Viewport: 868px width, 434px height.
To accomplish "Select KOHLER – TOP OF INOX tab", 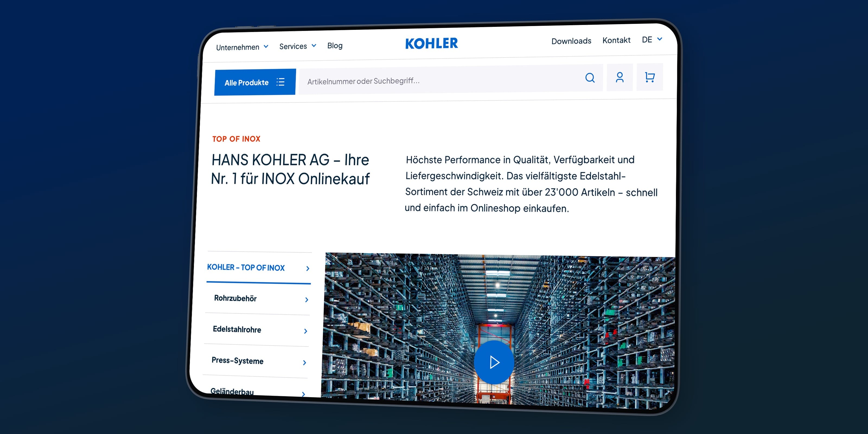I will coord(246,267).
